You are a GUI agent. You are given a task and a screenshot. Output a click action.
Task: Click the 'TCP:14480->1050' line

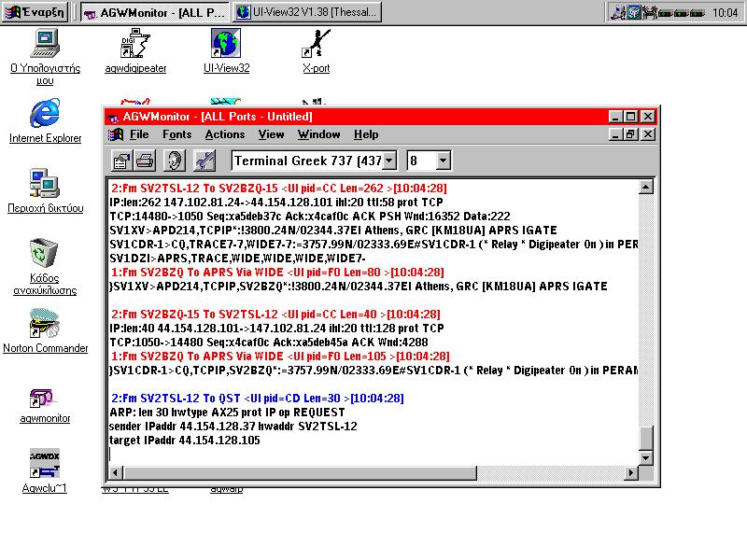(x=310, y=217)
